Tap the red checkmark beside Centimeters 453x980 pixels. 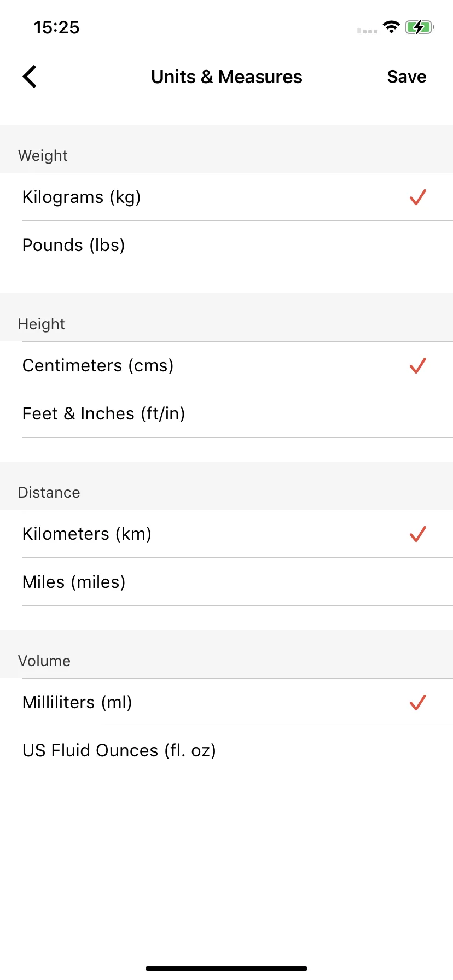417,365
